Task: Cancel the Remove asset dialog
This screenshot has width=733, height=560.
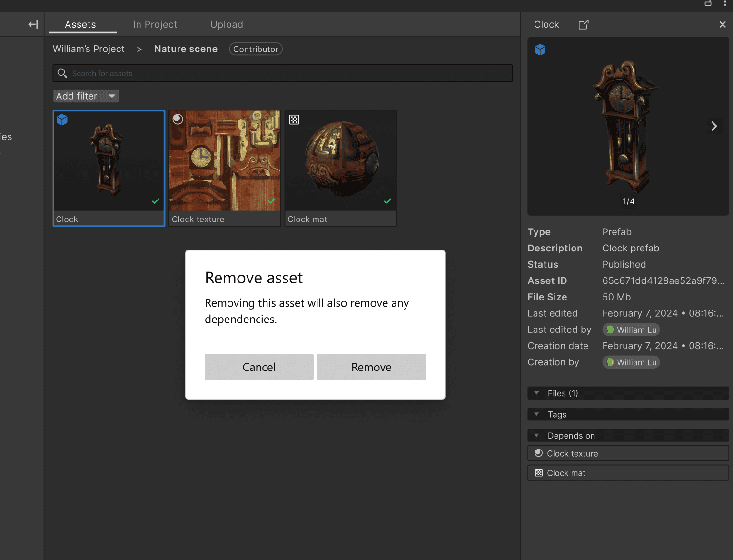Action: pos(258,367)
